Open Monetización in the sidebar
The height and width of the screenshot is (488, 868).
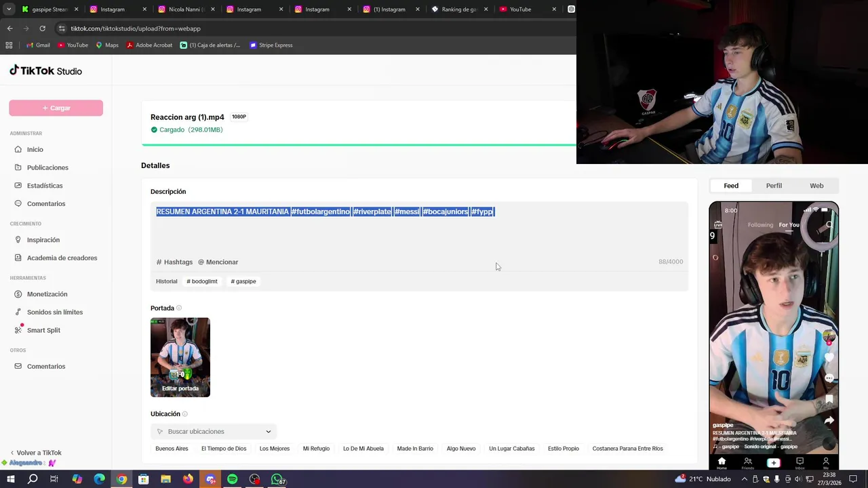point(47,294)
